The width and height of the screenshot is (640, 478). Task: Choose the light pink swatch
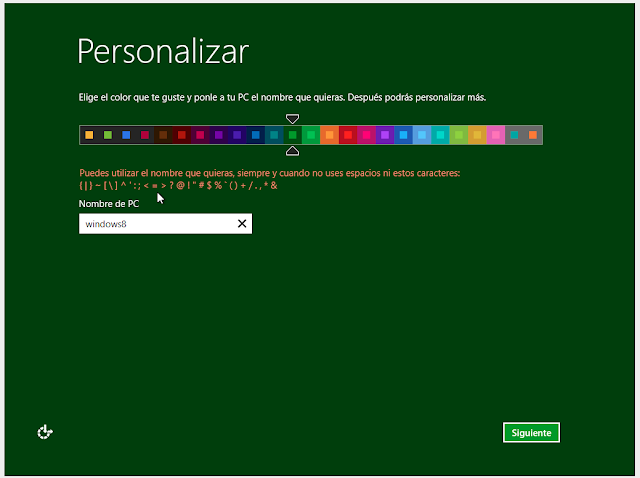[496, 135]
